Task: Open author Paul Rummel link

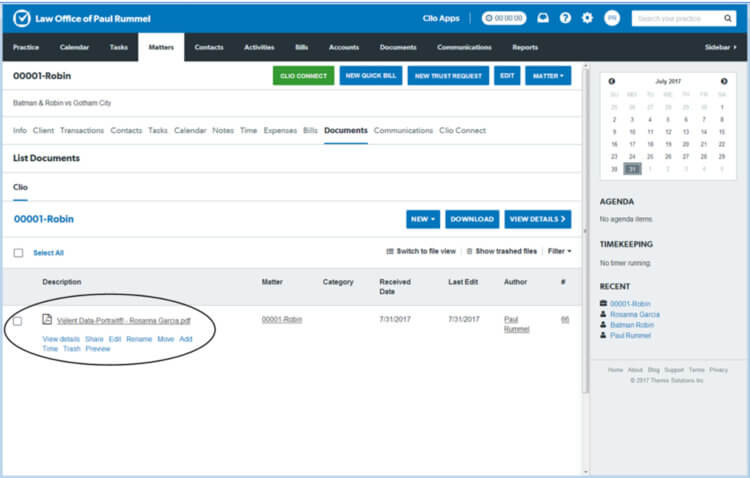Action: 517,324
